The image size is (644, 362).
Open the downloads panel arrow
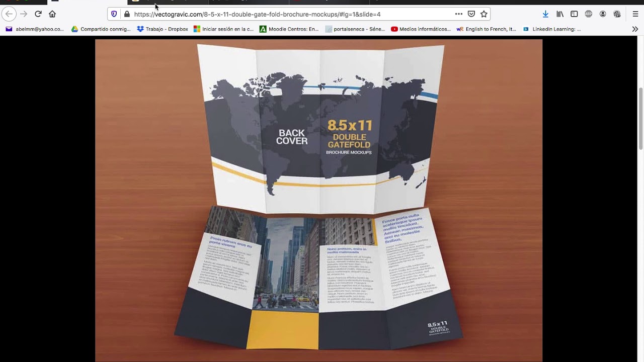(545, 14)
